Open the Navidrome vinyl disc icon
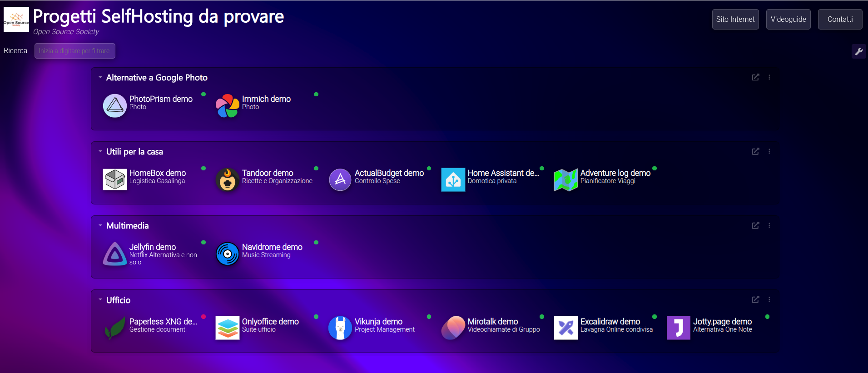The height and width of the screenshot is (373, 868). 228,254
